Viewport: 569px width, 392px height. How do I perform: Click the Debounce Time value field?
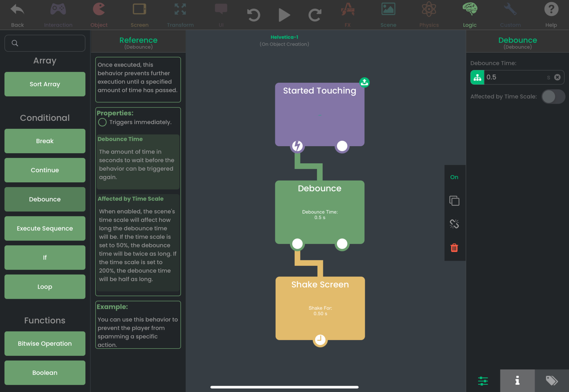pyautogui.click(x=514, y=77)
